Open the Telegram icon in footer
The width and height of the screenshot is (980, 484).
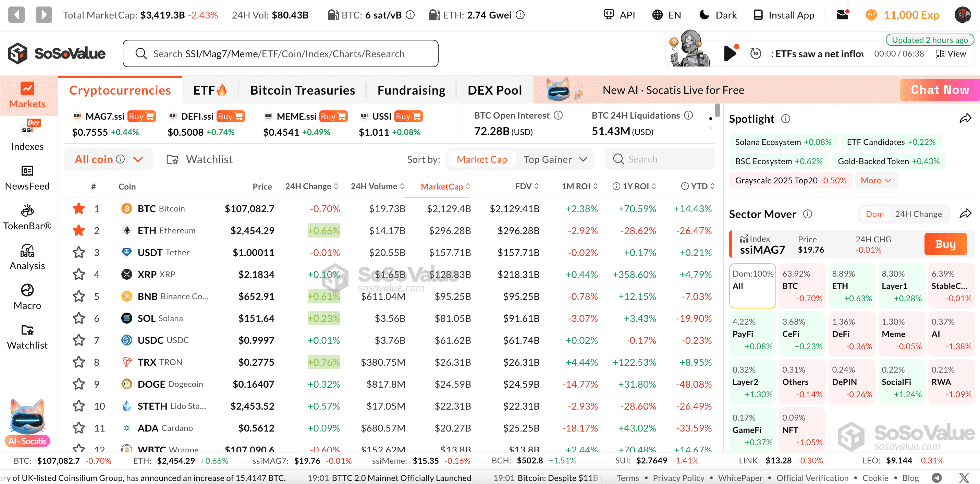tap(936, 478)
